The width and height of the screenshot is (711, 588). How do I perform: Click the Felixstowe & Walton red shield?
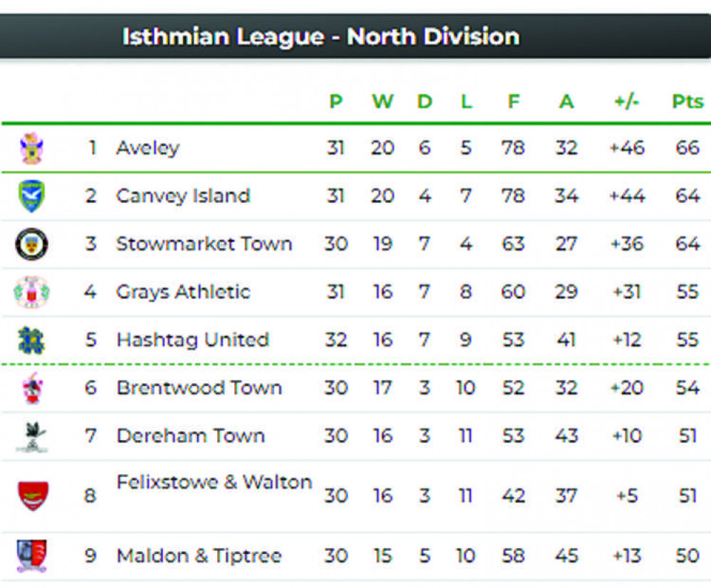point(32,496)
